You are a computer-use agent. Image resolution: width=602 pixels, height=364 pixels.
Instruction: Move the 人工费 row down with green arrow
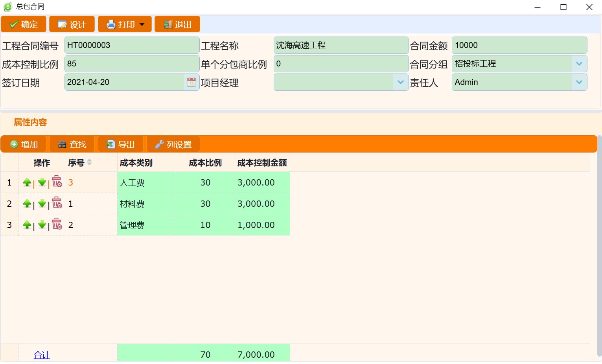pyautogui.click(x=42, y=182)
